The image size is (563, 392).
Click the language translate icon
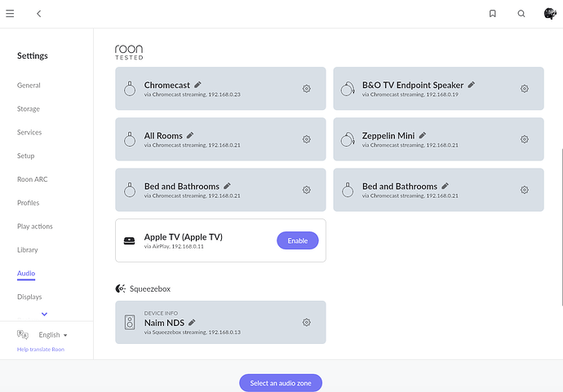[x=23, y=335]
